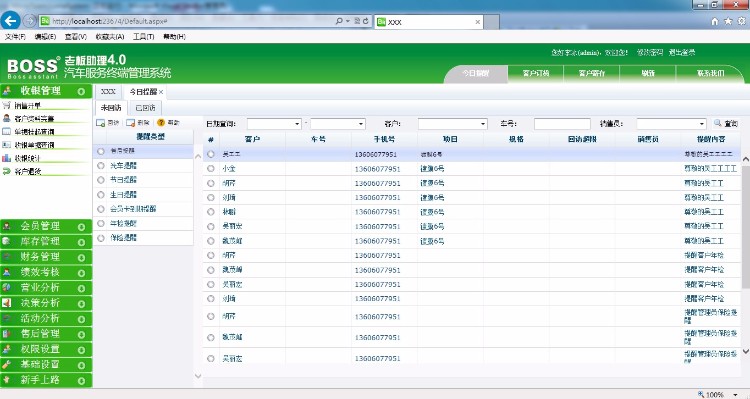Click the 新手上路 section icon
The width and height of the screenshot is (750, 399).
pos(7,379)
